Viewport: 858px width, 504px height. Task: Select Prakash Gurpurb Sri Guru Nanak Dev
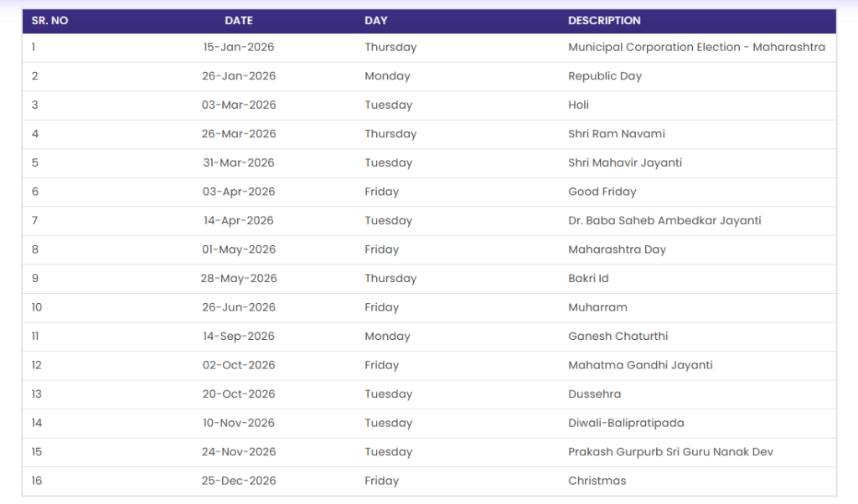670,452
